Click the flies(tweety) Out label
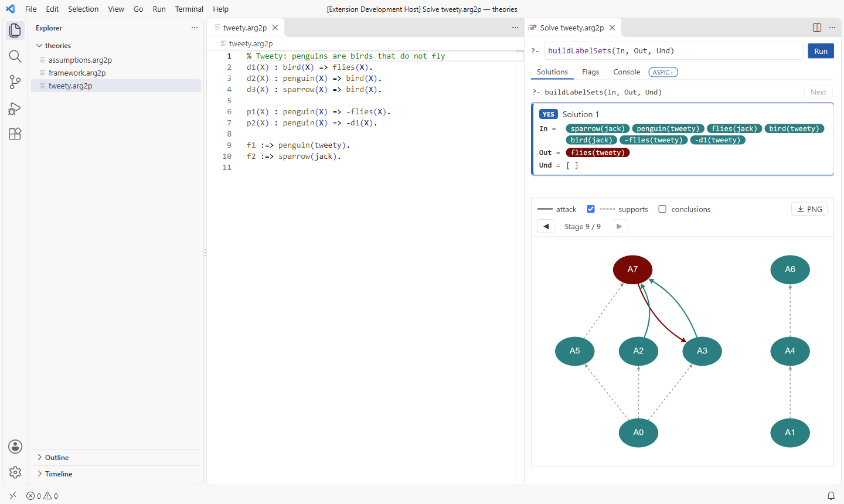844x504 pixels. click(x=598, y=153)
